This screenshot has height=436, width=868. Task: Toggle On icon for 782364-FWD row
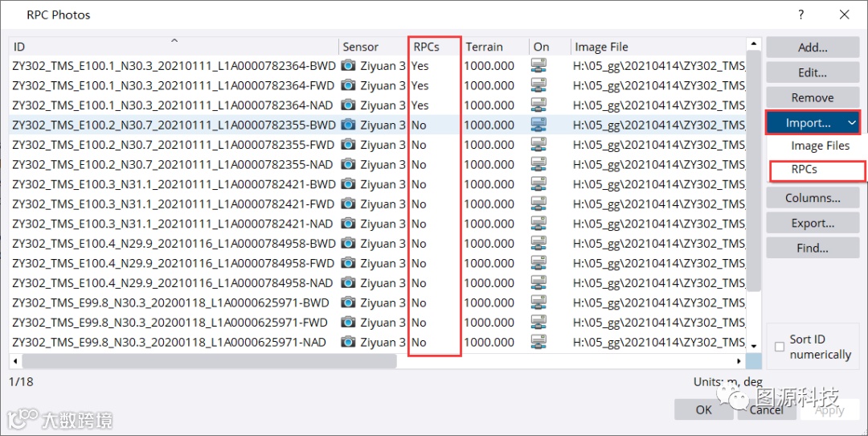tap(538, 85)
